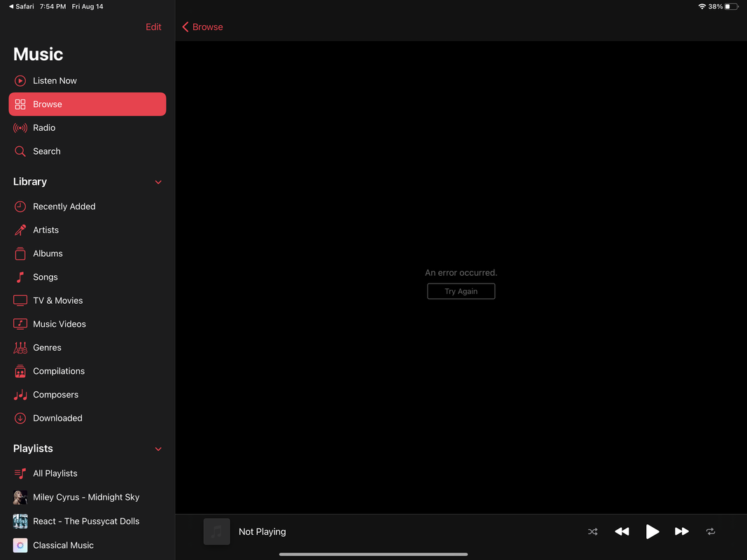Tap the Wi-Fi status icon
The height and width of the screenshot is (560, 747).
click(x=701, y=7)
